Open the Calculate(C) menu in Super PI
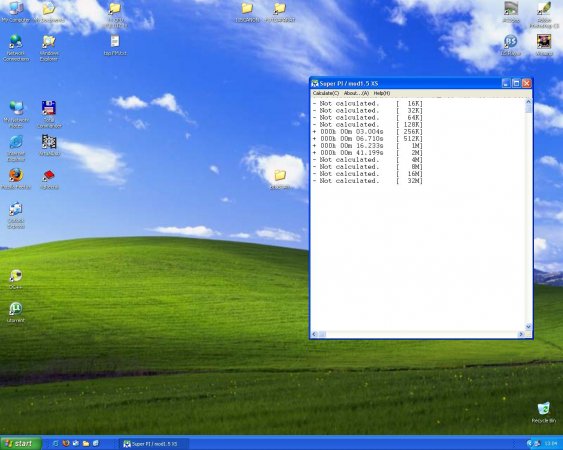This screenshot has width=563, height=450. coord(326,93)
